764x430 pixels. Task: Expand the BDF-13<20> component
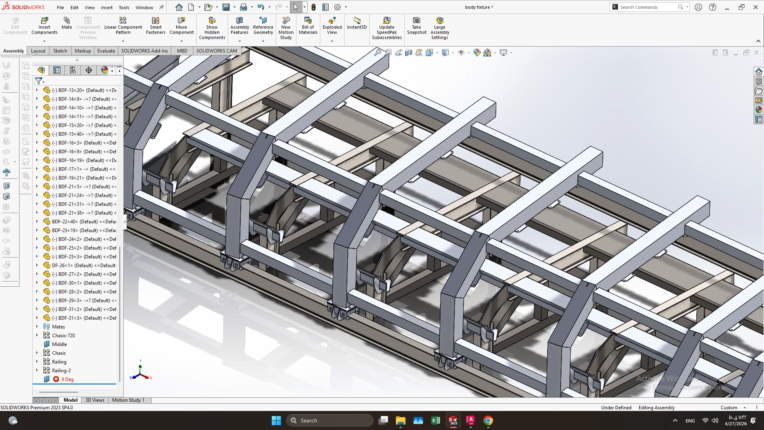(x=37, y=90)
